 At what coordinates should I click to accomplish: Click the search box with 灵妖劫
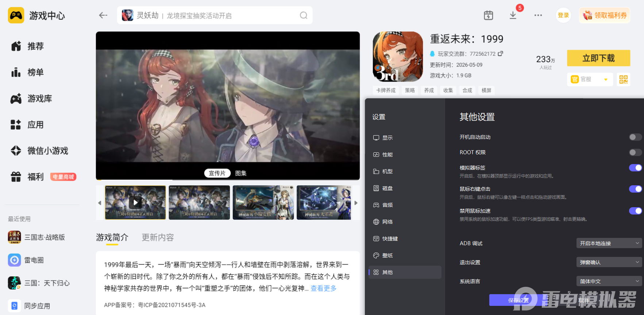[215, 15]
